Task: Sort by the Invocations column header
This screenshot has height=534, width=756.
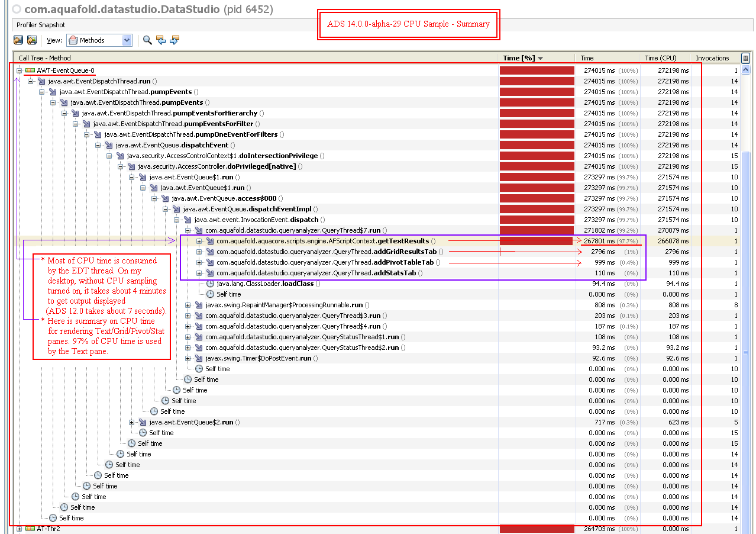Action: click(x=715, y=58)
